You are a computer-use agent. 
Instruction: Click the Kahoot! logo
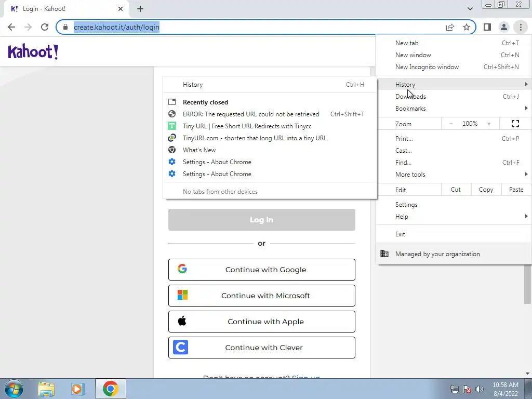[33, 52]
